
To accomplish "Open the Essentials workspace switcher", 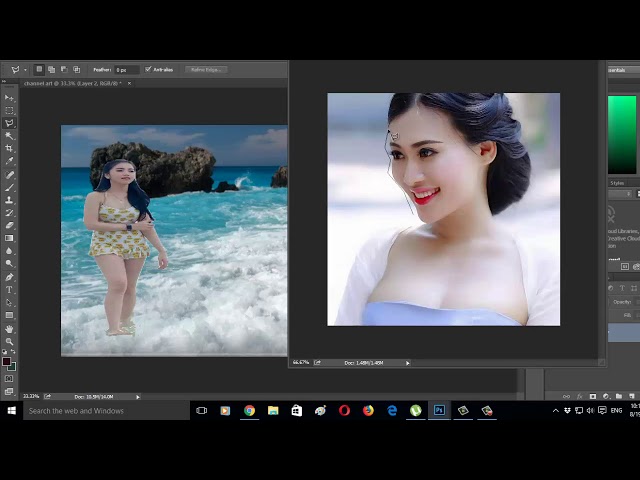I will 624,70.
